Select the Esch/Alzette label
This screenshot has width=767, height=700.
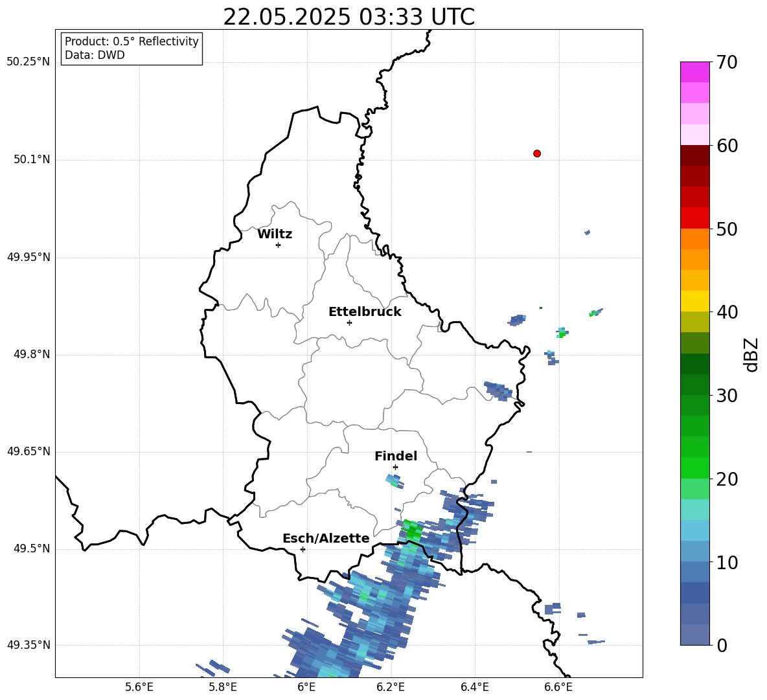(x=326, y=538)
